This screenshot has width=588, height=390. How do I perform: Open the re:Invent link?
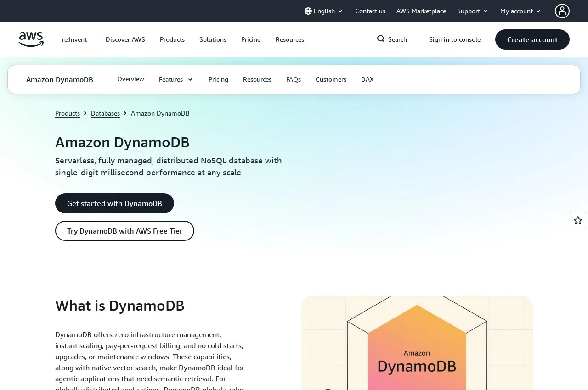pos(74,39)
